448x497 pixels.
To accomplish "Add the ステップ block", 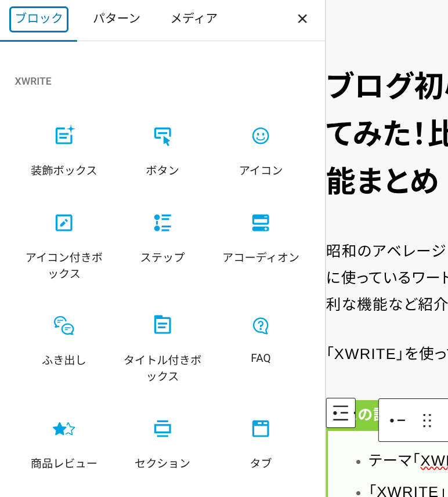I will tap(162, 238).
